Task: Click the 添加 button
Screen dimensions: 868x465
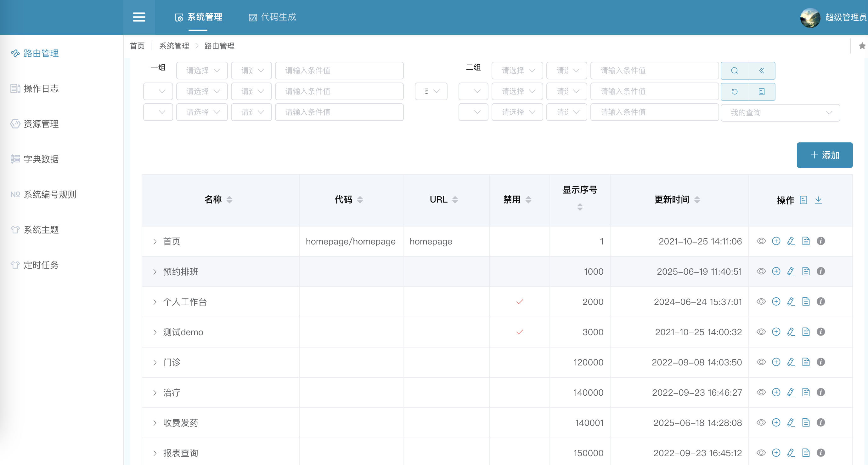Action: [824, 155]
